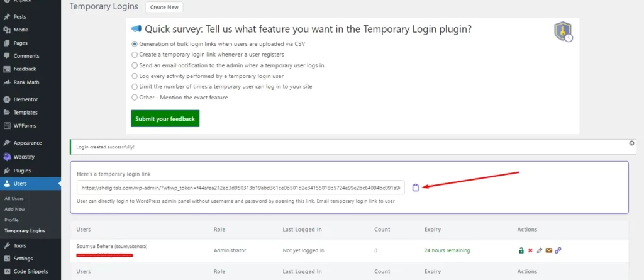The image size is (644, 280).
Task: Click the Create New button
Action: [164, 7]
